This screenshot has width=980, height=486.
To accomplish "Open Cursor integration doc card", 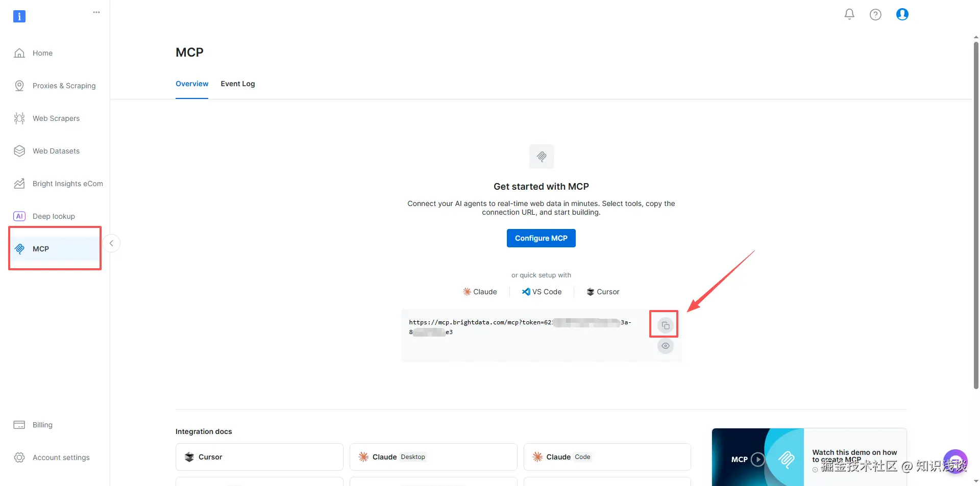I will (x=259, y=457).
